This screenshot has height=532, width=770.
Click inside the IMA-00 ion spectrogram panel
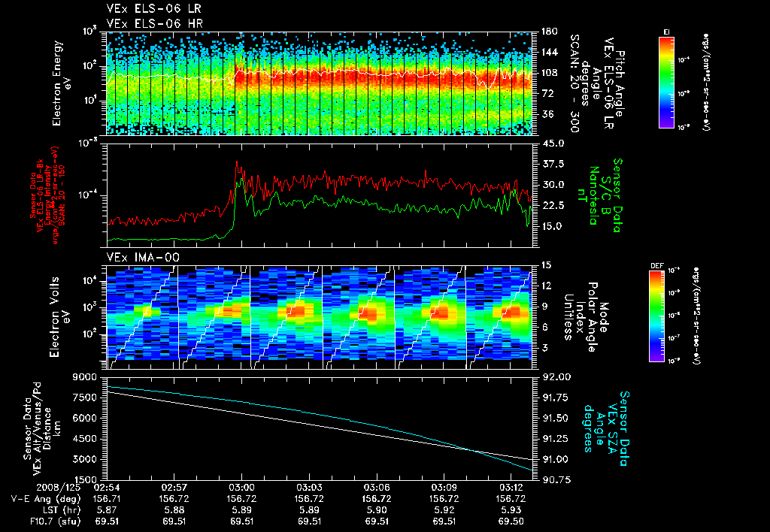(x=320, y=317)
